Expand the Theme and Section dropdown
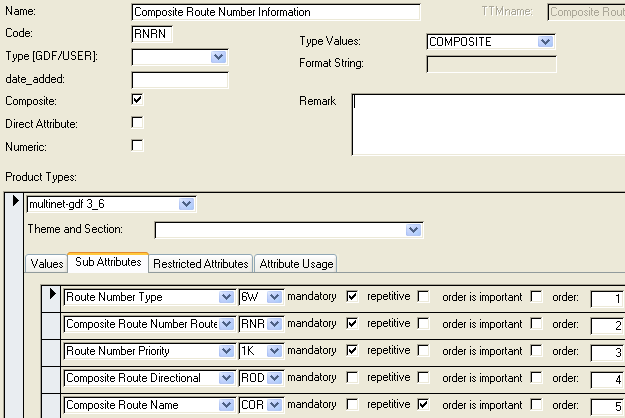Image resolution: width=625 pixels, height=418 pixels. tap(413, 230)
